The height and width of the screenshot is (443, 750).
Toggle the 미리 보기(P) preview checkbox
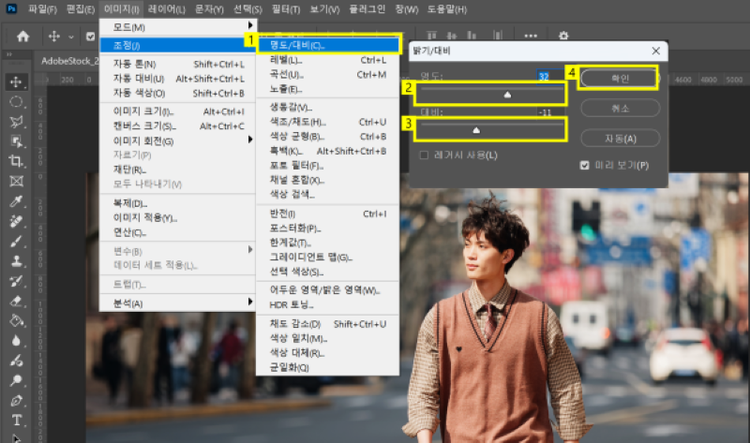(585, 166)
